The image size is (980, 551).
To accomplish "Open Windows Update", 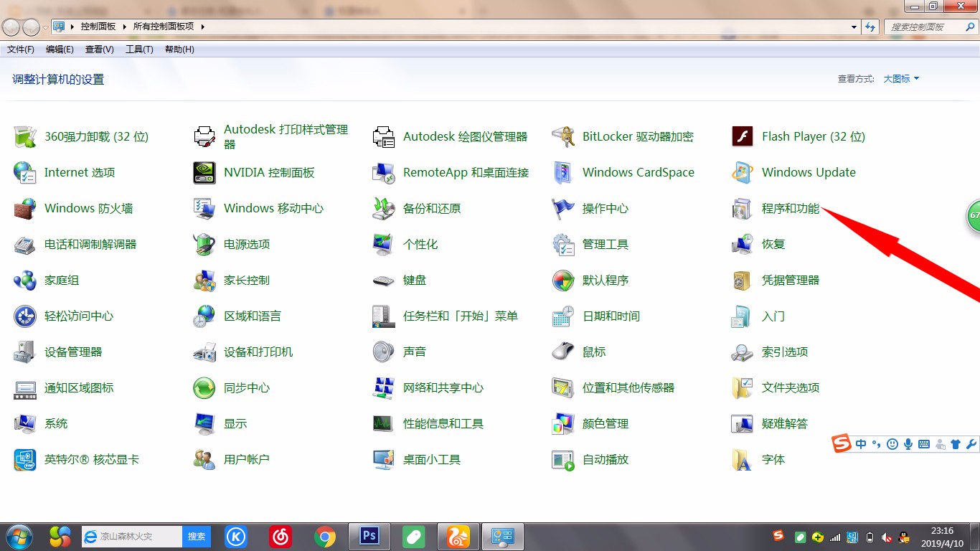I will coord(809,172).
